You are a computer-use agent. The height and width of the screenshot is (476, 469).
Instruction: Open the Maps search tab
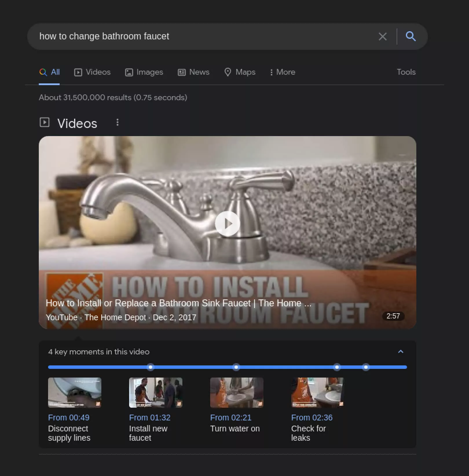pos(240,72)
